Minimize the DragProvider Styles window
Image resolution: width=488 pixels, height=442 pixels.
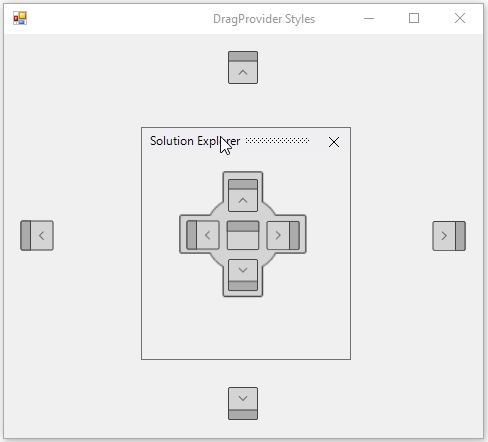(x=369, y=18)
